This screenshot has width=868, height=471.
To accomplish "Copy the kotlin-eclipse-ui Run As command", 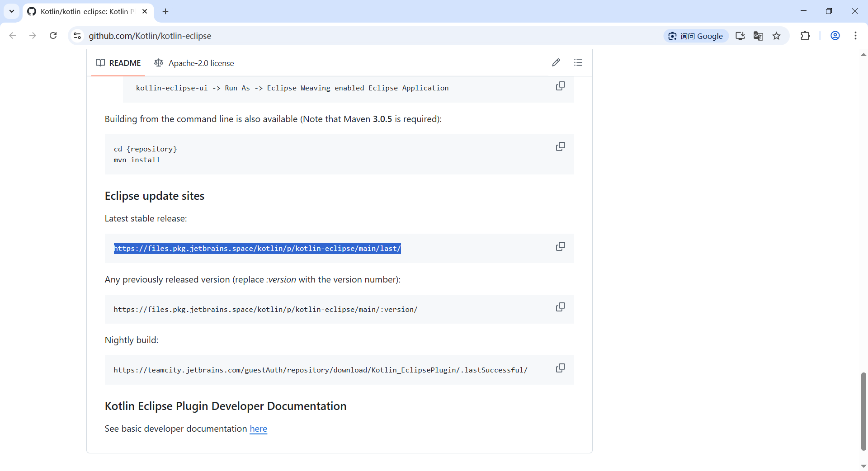I will [560, 86].
